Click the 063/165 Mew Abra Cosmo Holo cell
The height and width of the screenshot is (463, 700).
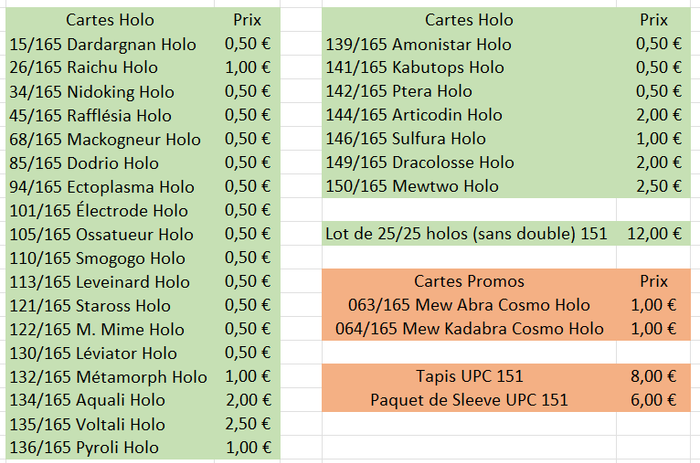coord(469,305)
